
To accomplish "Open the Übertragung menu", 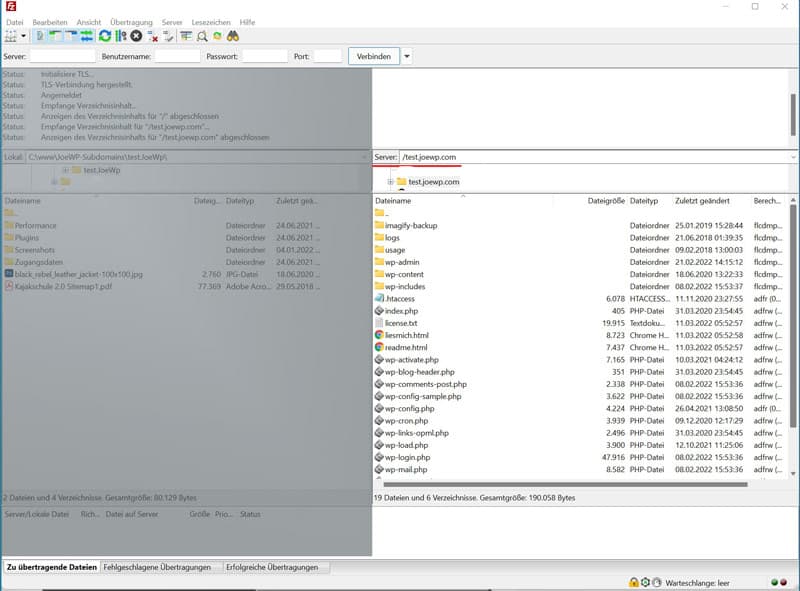I will tap(131, 21).
